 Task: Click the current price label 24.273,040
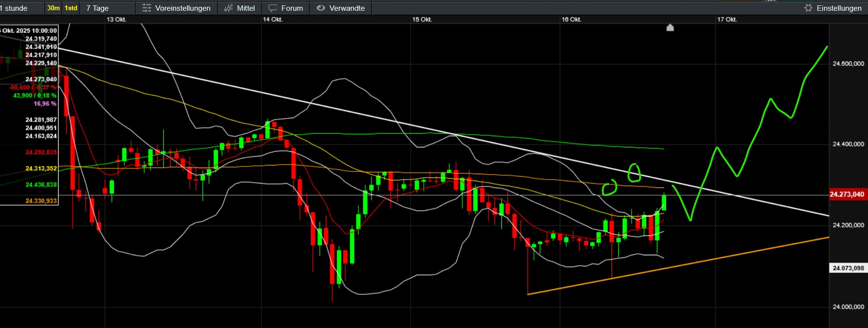point(847,194)
